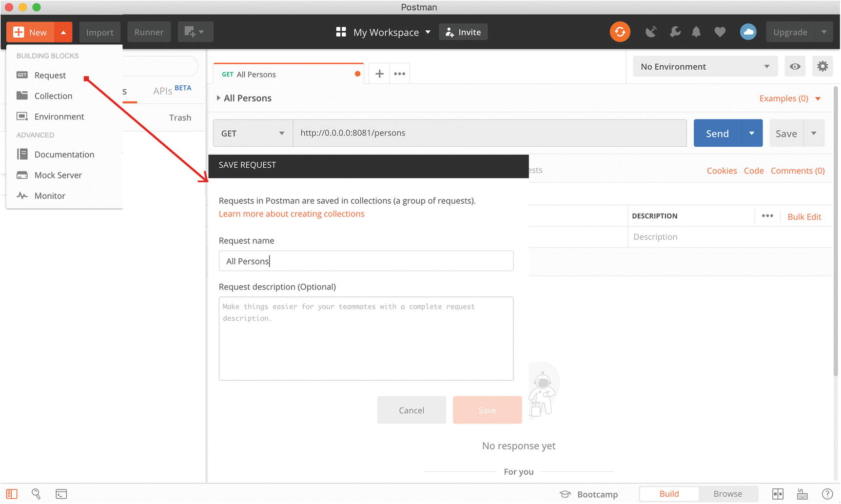
Task: Click the new window icon
Action: 190,32
